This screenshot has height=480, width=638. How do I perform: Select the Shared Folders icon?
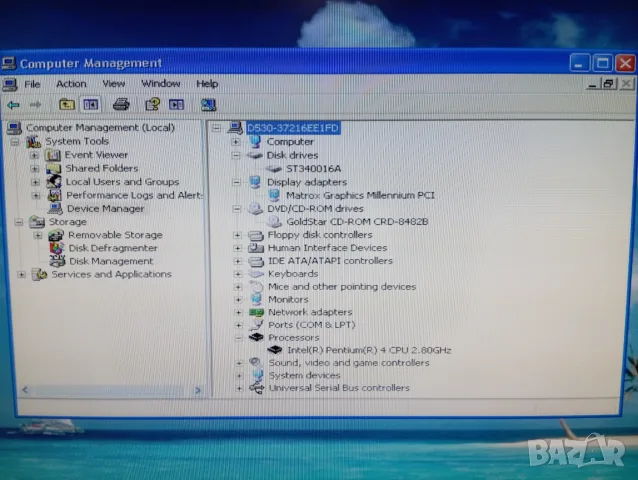point(53,168)
